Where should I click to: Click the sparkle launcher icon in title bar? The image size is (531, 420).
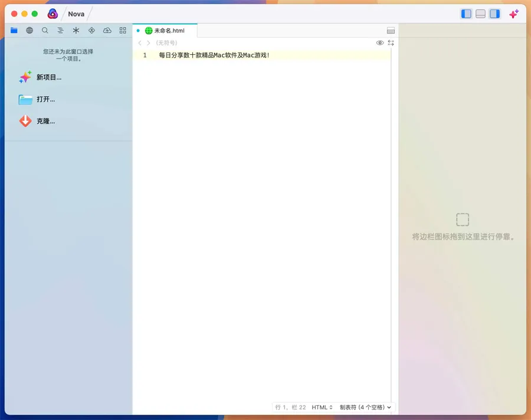(x=514, y=14)
